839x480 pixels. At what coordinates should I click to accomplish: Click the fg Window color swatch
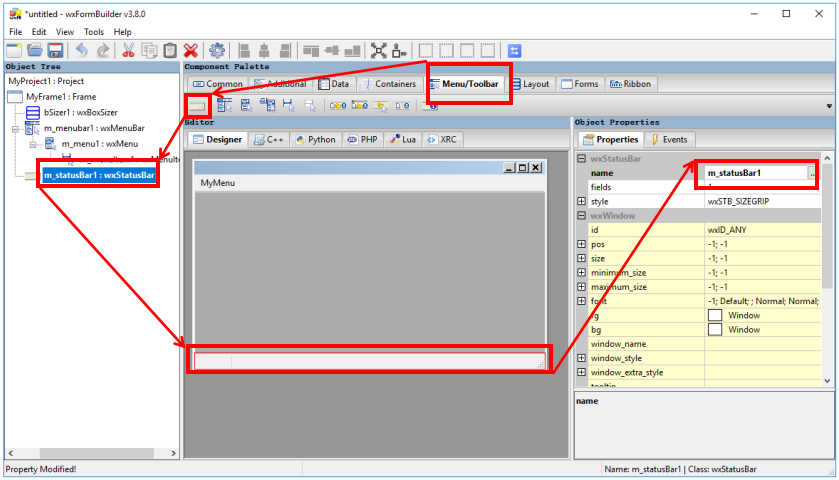click(x=715, y=315)
